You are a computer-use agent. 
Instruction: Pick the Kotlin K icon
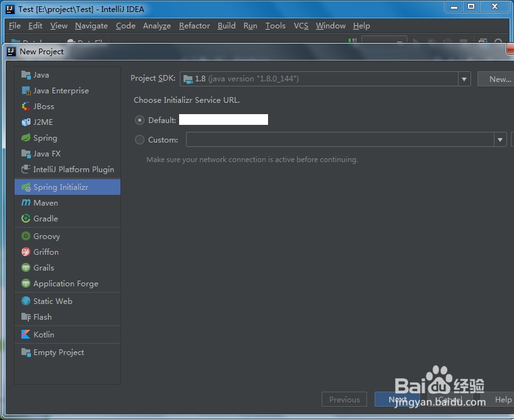point(26,334)
